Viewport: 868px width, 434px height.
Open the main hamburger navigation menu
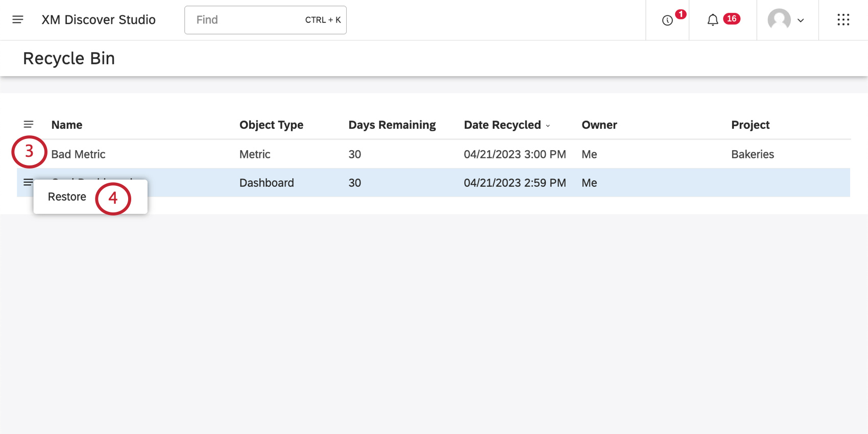[18, 19]
